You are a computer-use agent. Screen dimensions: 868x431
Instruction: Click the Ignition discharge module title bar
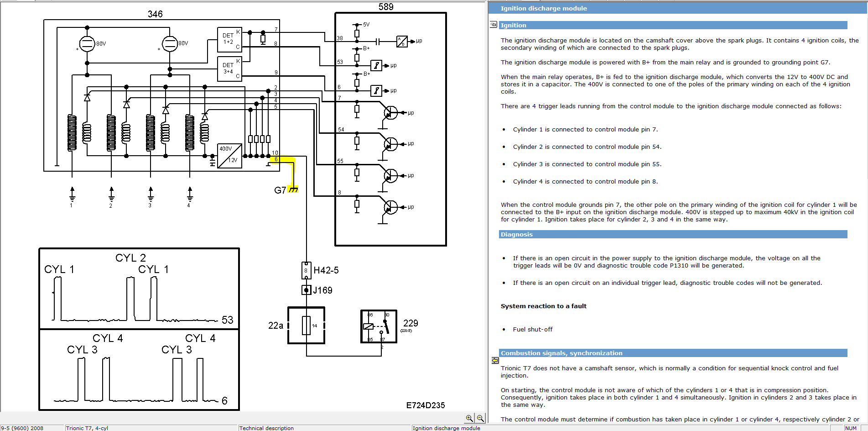tap(678, 8)
